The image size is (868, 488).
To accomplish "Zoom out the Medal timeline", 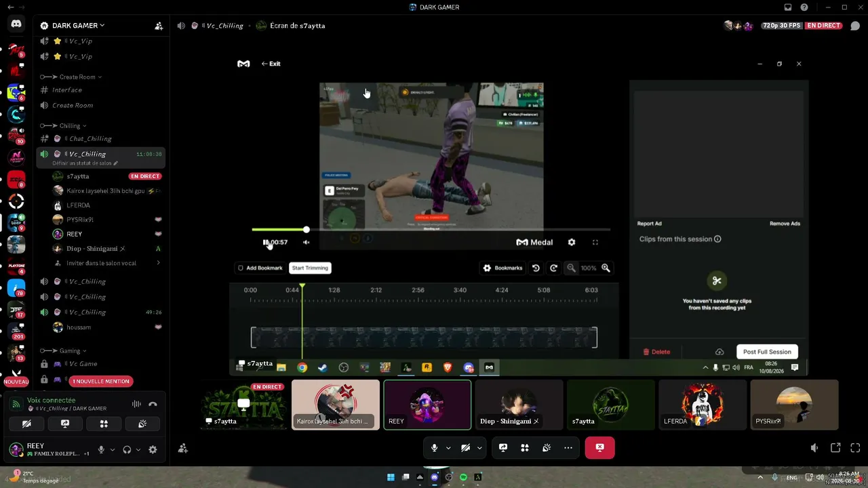I will pyautogui.click(x=571, y=268).
